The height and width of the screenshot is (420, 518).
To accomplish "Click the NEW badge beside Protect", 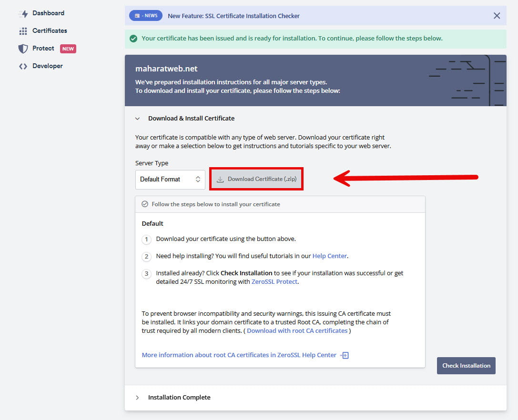I will click(68, 49).
